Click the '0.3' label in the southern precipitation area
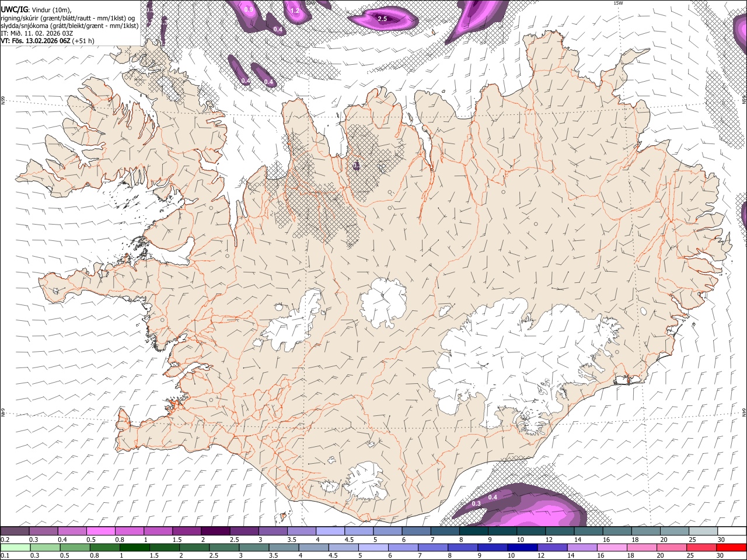The width and height of the screenshot is (747, 560). (x=476, y=503)
